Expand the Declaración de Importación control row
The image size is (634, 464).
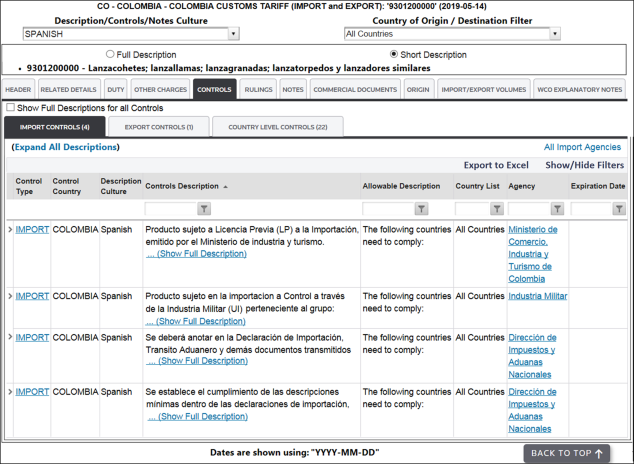(x=10, y=337)
